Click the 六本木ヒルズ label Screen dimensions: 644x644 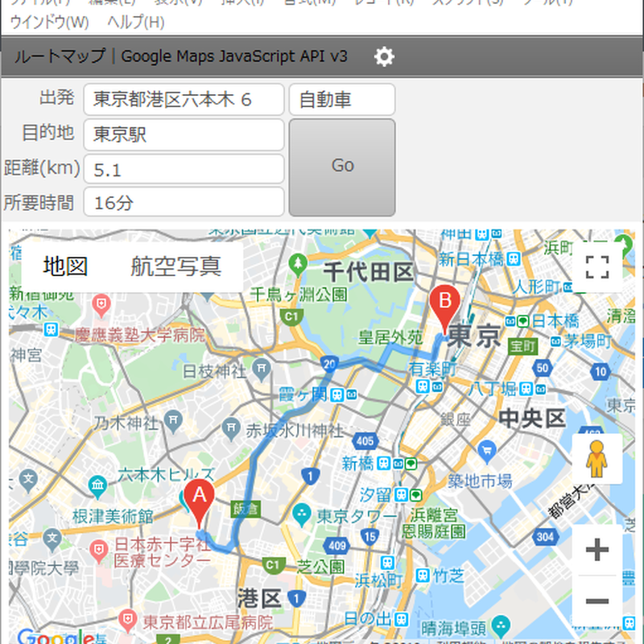point(166,475)
